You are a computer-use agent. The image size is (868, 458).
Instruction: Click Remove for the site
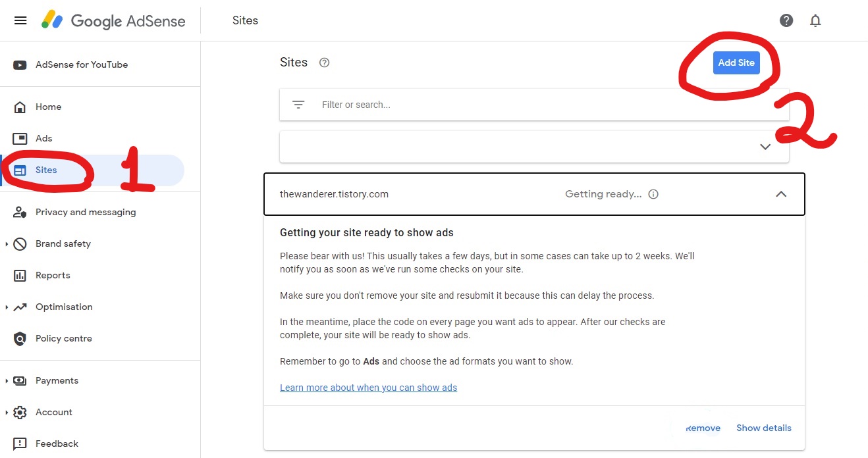703,428
